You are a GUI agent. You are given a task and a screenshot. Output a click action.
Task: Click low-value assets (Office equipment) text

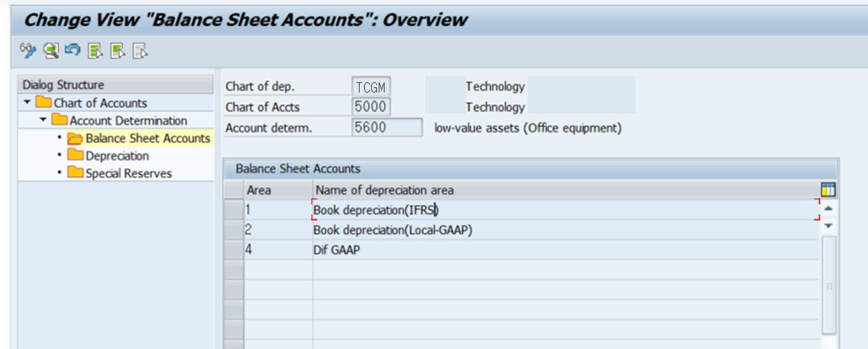pyautogui.click(x=528, y=128)
